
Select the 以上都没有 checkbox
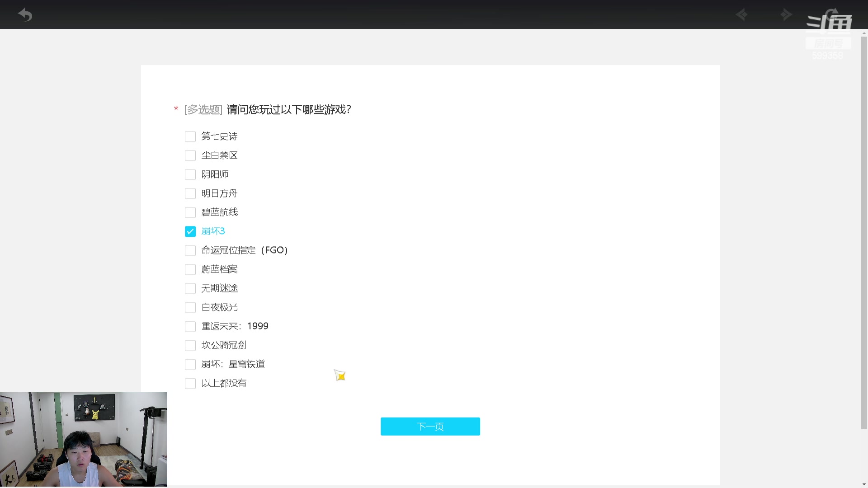pyautogui.click(x=190, y=383)
